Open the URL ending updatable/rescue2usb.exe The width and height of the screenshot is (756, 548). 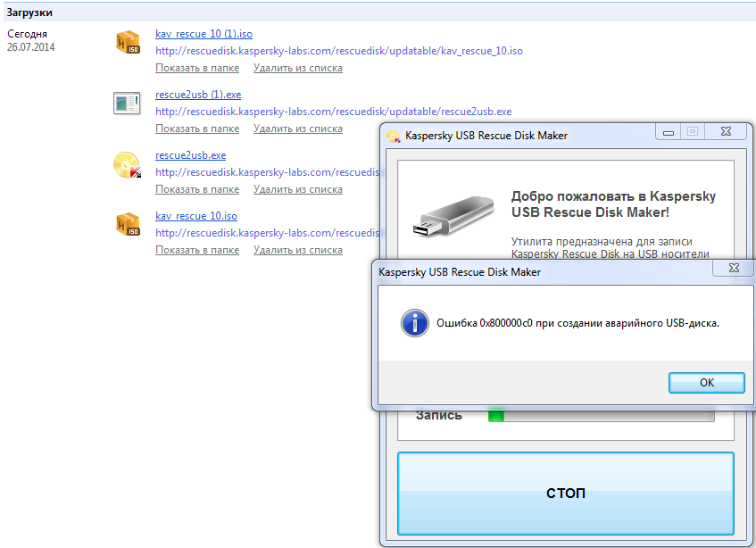coord(333,112)
